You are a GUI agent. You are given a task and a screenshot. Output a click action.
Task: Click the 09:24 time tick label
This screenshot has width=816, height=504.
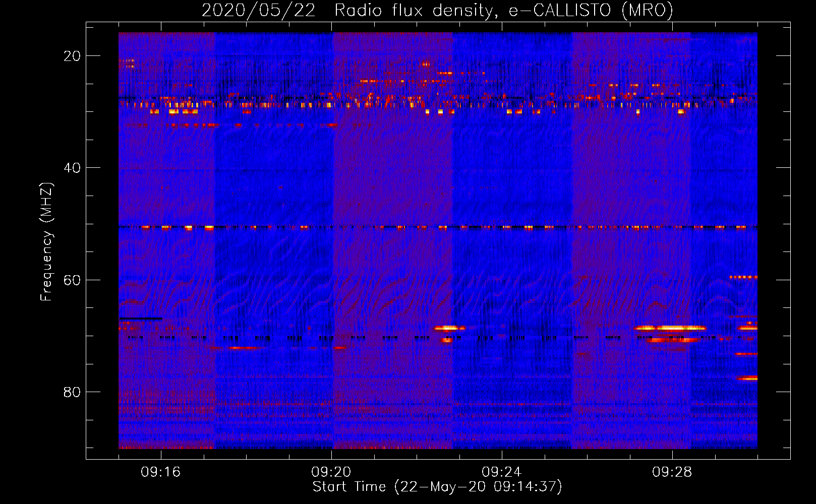502,472
